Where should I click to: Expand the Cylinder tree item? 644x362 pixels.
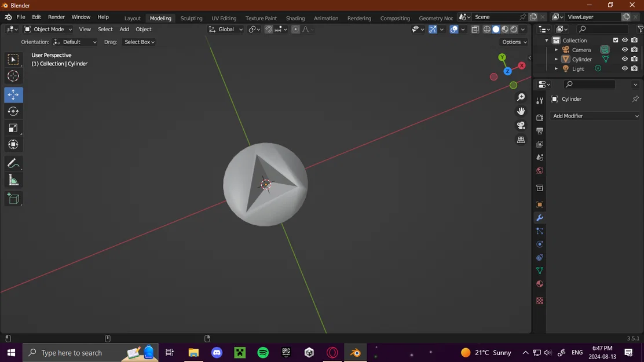556,59
